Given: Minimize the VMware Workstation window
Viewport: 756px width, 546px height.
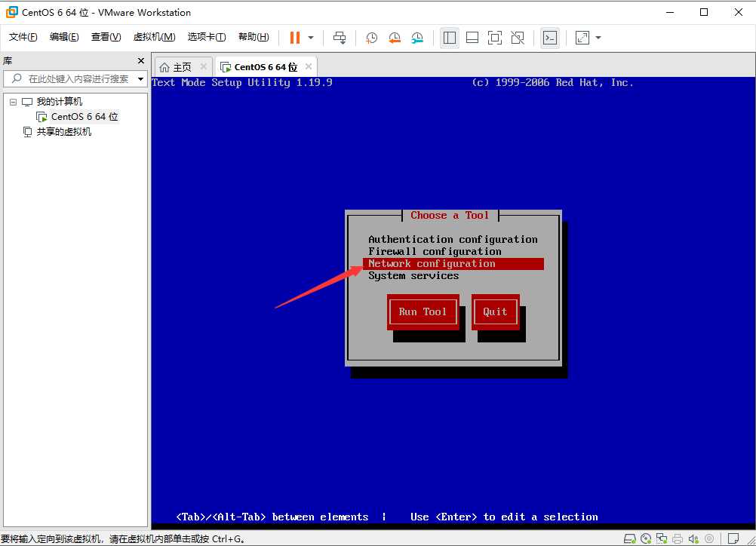Looking at the screenshot, I should (x=670, y=12).
